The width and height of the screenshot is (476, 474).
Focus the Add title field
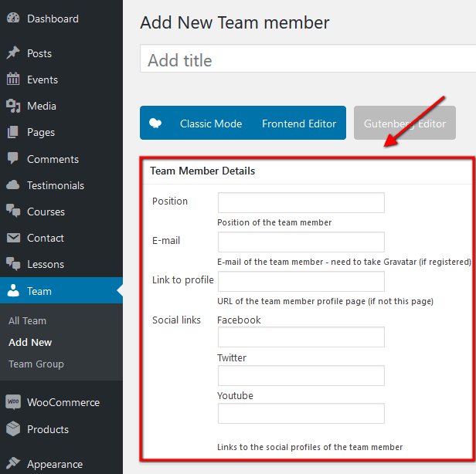click(308, 59)
